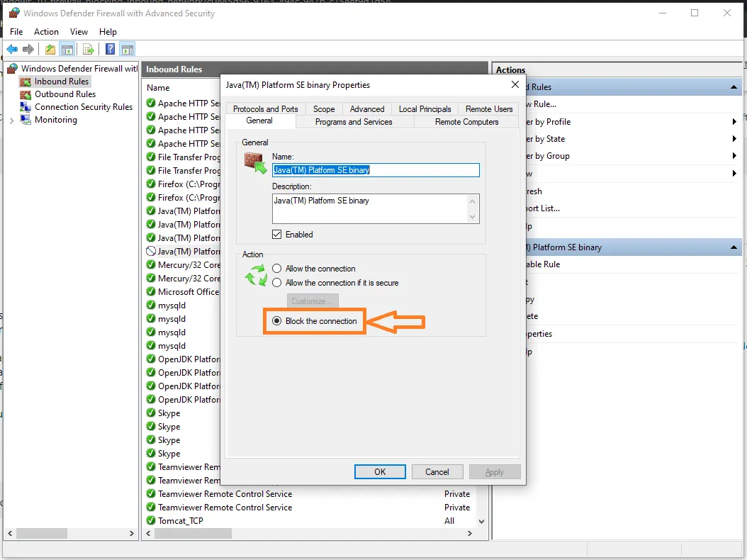Click the Back arrow toolbar icon

12,49
